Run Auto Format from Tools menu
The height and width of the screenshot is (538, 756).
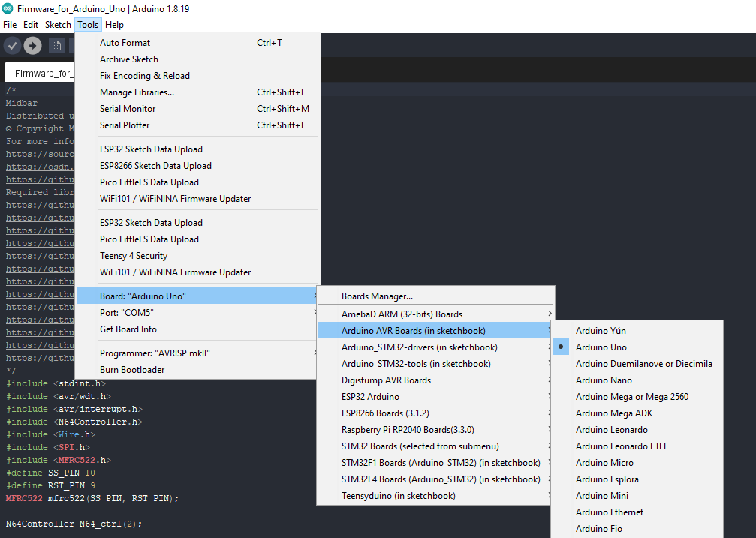[197, 43]
